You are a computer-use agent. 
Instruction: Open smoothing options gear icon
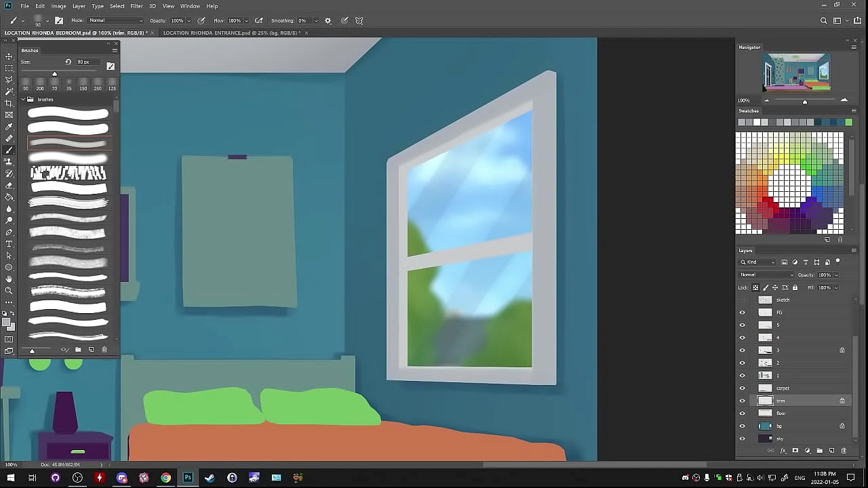point(328,21)
